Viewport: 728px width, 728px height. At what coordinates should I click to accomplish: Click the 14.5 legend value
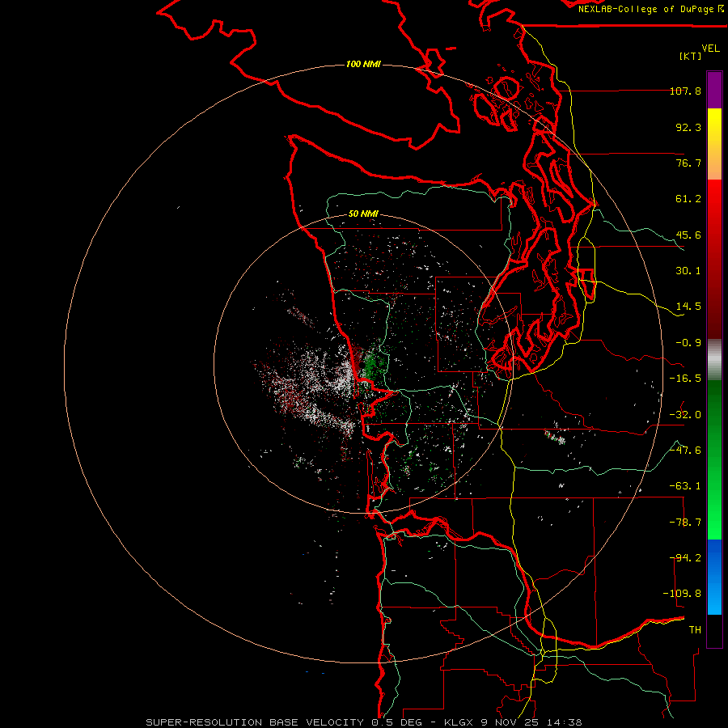coord(688,307)
